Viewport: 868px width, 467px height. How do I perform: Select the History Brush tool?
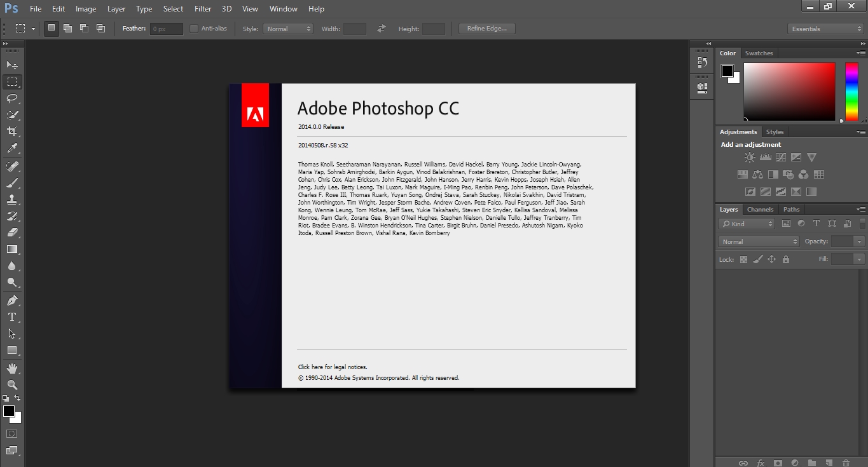click(x=12, y=216)
